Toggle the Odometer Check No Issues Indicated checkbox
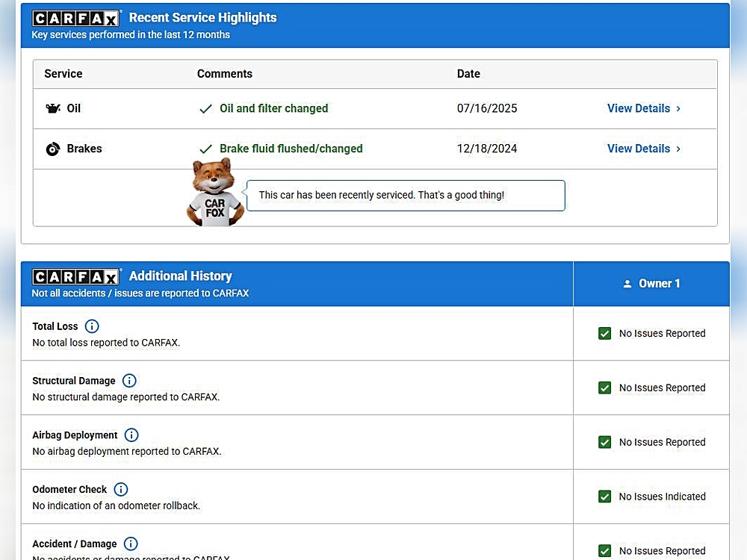This screenshot has width=747, height=560. (x=605, y=497)
